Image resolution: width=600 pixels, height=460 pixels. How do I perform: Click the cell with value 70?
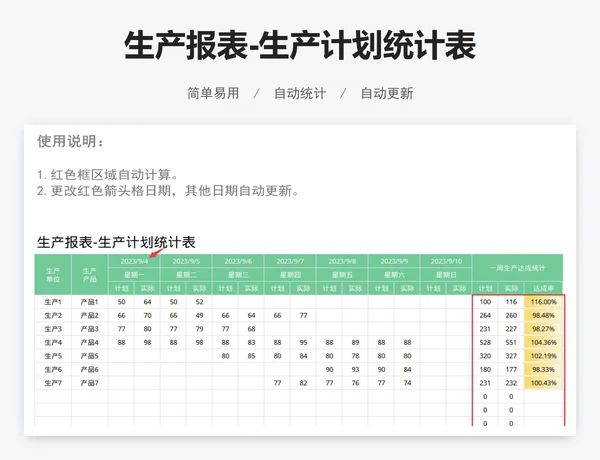pyautogui.click(x=147, y=315)
